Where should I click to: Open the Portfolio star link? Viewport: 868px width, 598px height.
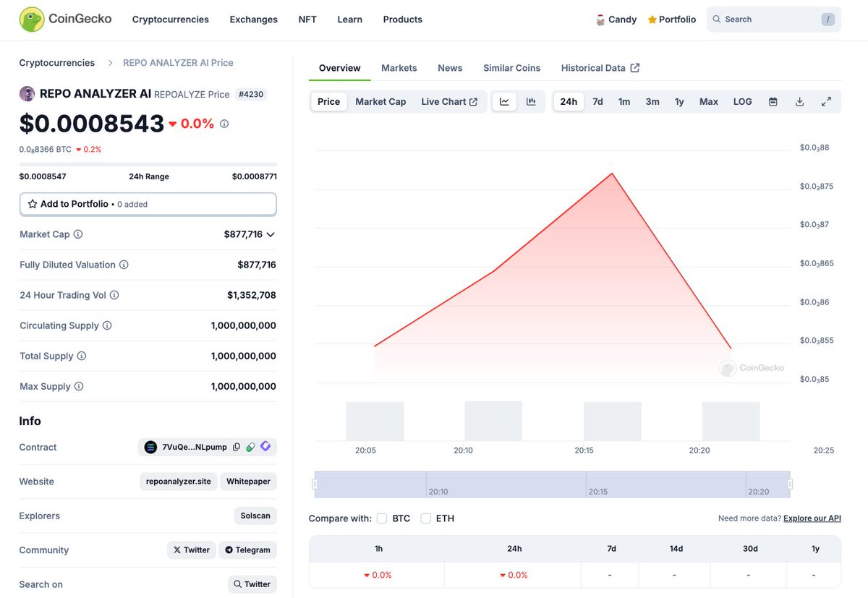[x=672, y=20]
